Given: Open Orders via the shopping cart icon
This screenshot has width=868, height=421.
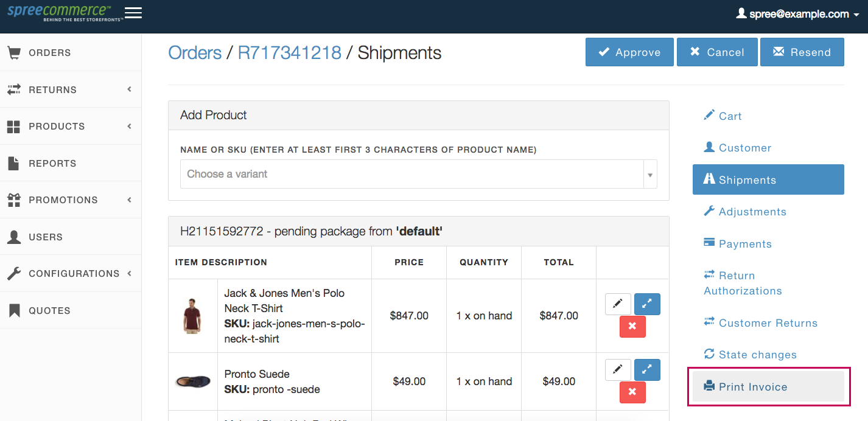Looking at the screenshot, I should pyautogui.click(x=13, y=53).
